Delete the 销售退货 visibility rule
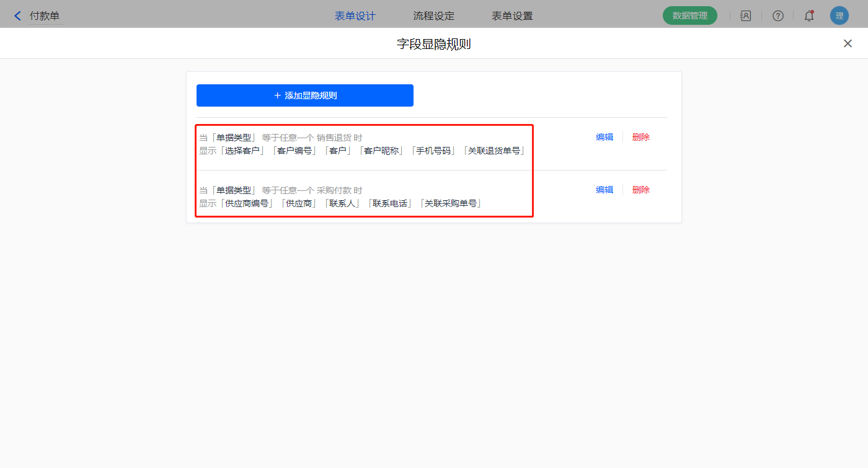The image size is (868, 468). 640,137
